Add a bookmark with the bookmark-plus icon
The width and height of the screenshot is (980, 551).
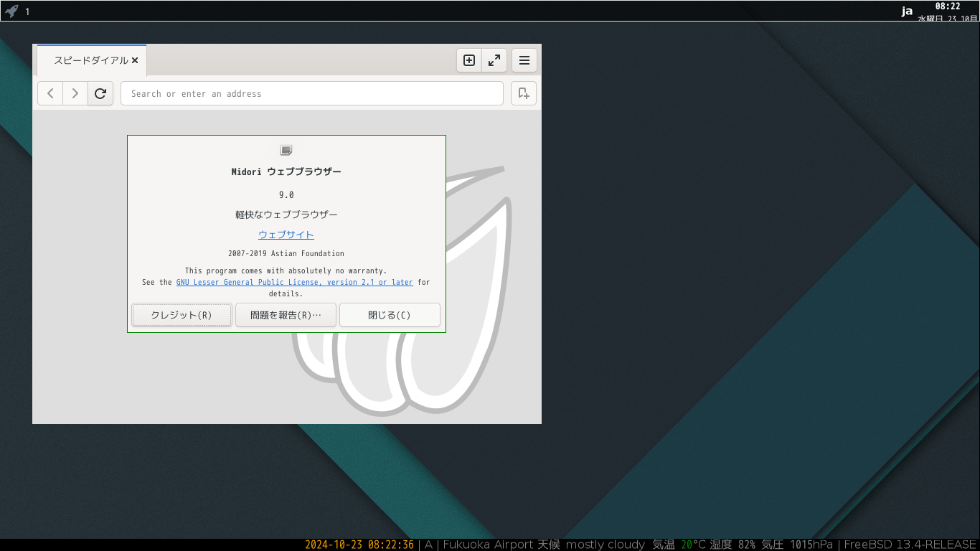(x=524, y=93)
